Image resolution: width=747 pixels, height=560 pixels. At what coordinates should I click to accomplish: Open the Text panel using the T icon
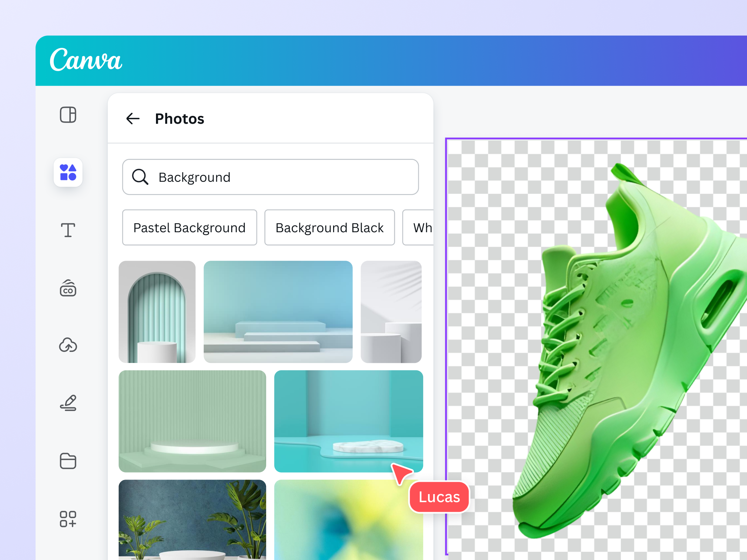[68, 230]
